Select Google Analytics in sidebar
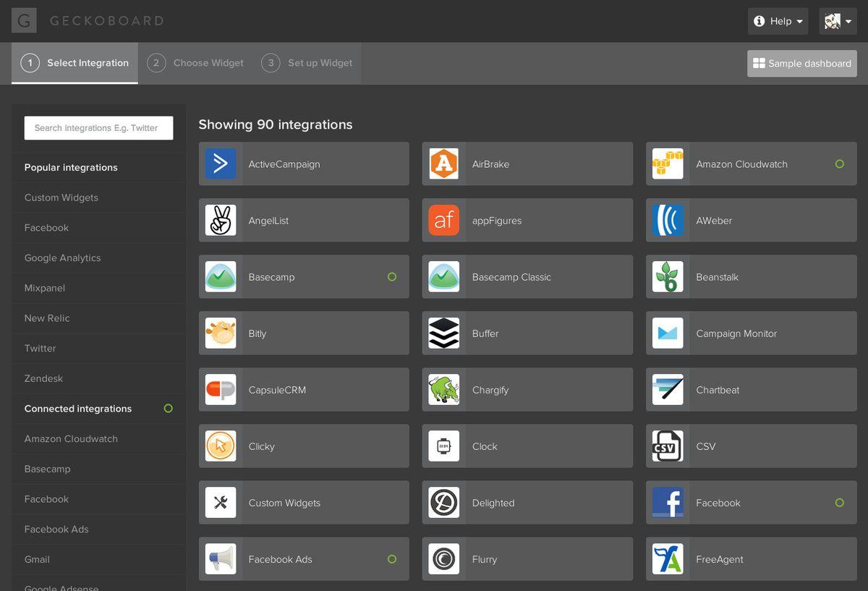Screen dimensions: 868x591 [x=63, y=258]
